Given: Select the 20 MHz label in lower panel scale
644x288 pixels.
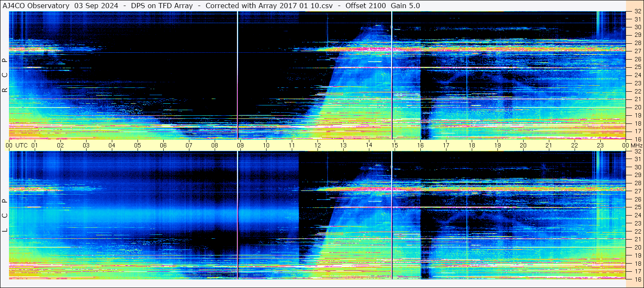Looking at the screenshot, I should [637, 247].
